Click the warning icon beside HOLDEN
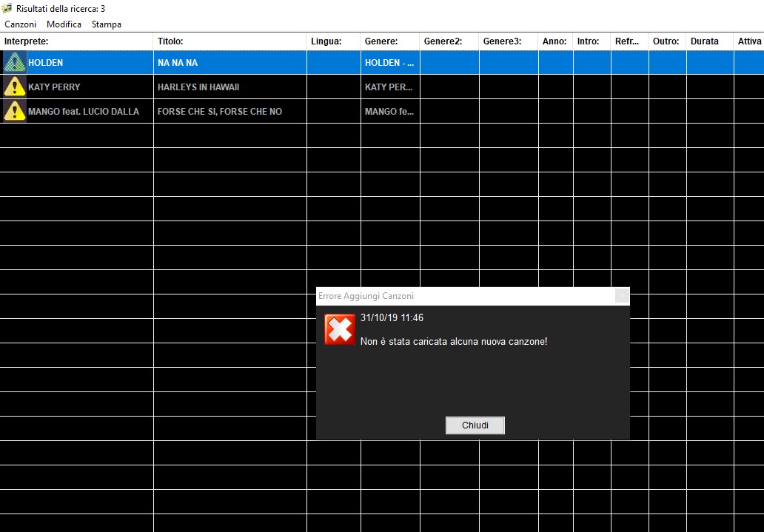The image size is (764, 532). (x=14, y=63)
